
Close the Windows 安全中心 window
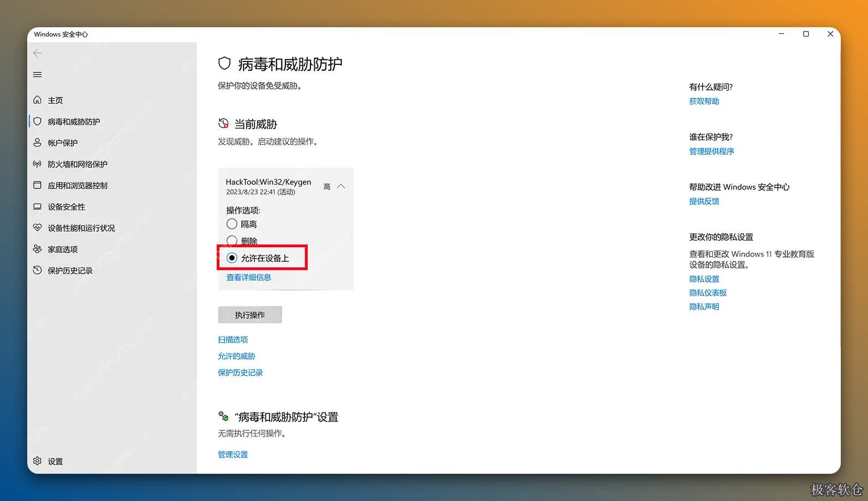(830, 34)
